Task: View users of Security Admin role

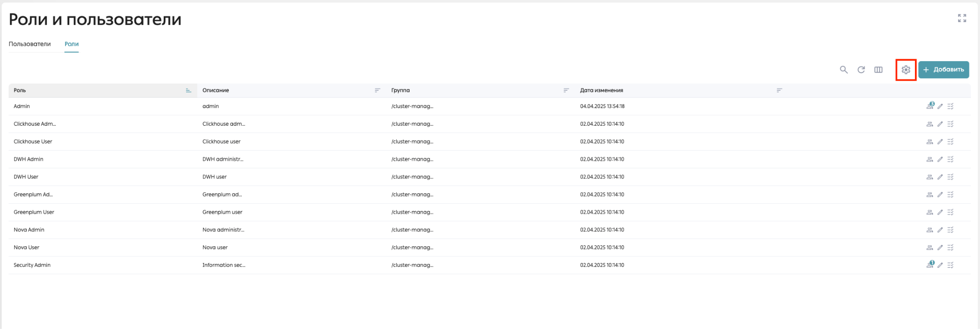Action: 930,264
